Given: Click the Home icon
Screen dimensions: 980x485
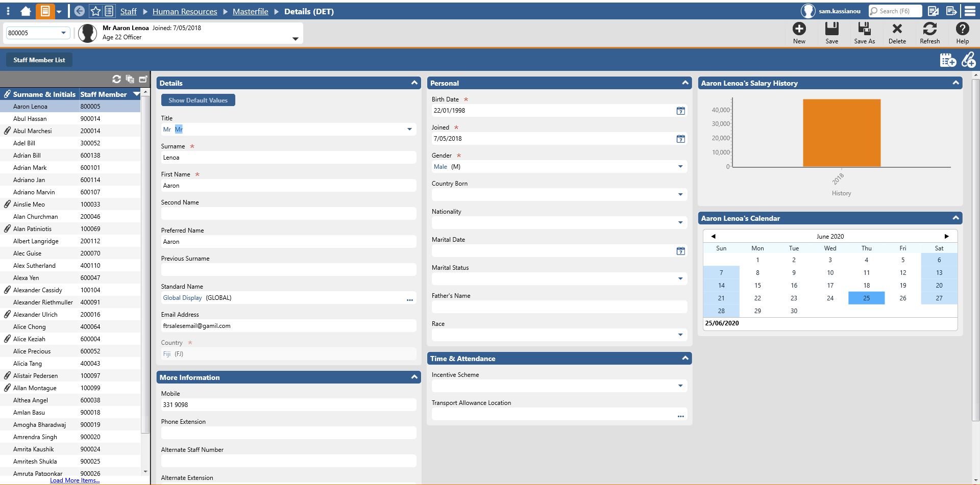Looking at the screenshot, I should (26, 11).
